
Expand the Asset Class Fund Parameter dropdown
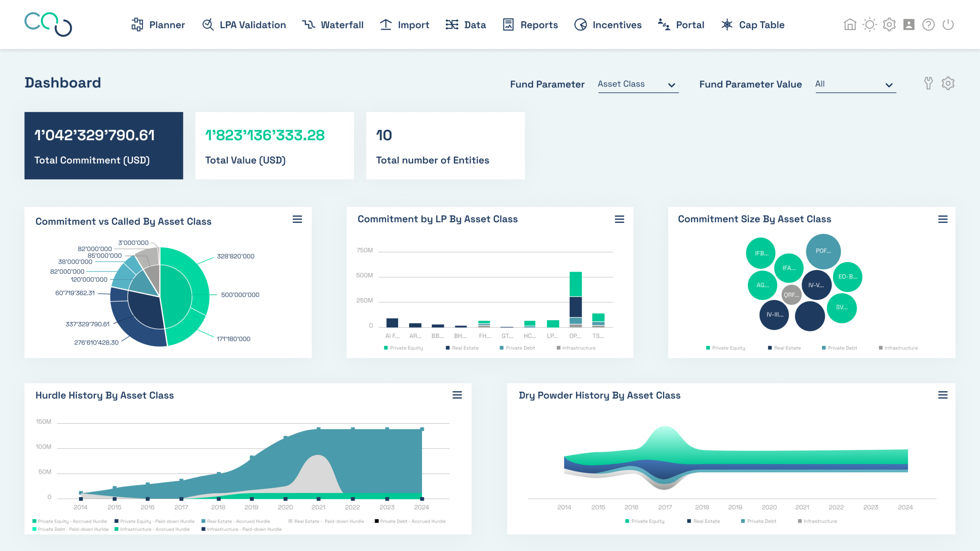coord(638,85)
